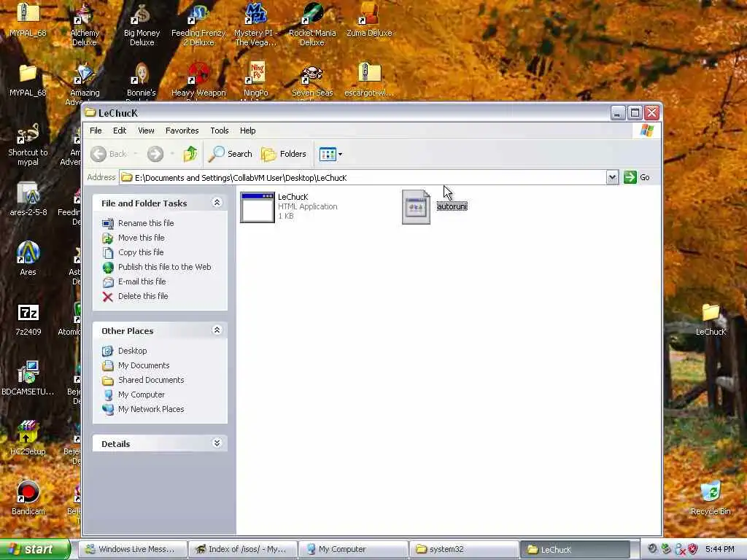Screen dimensions: 747x560
Task: Select the Bandicam desktop shortcut
Action: (28, 498)
